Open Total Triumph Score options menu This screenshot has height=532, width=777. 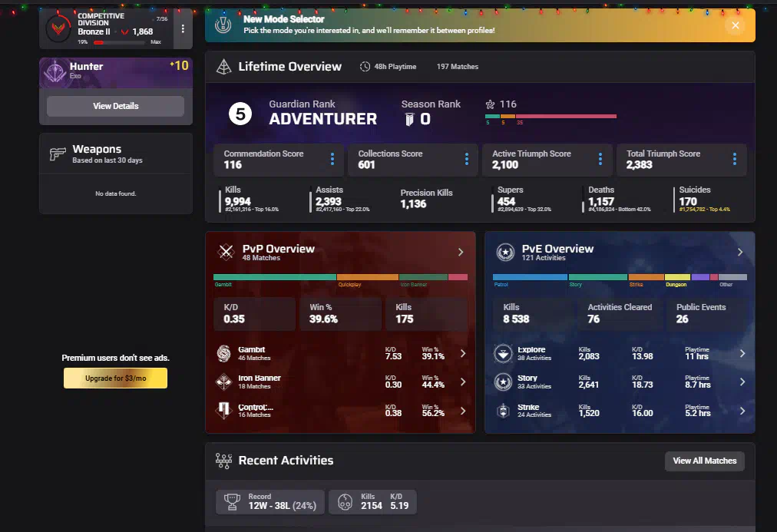tap(735, 159)
